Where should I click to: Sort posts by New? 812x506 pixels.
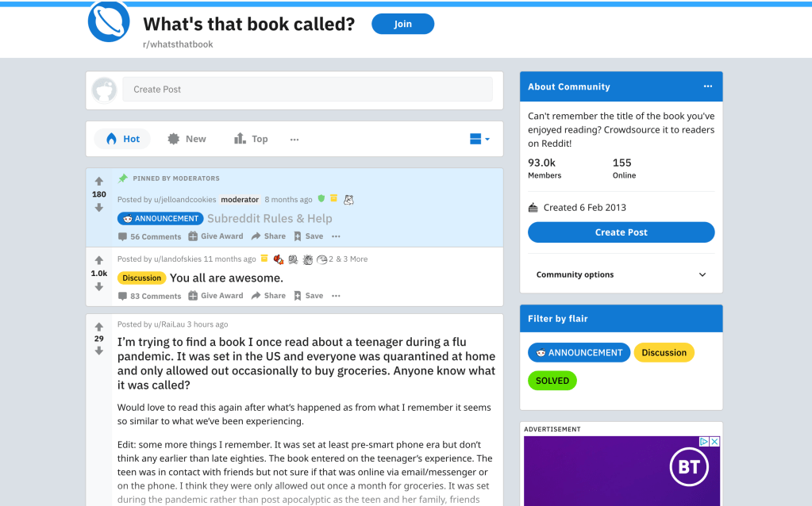point(187,139)
